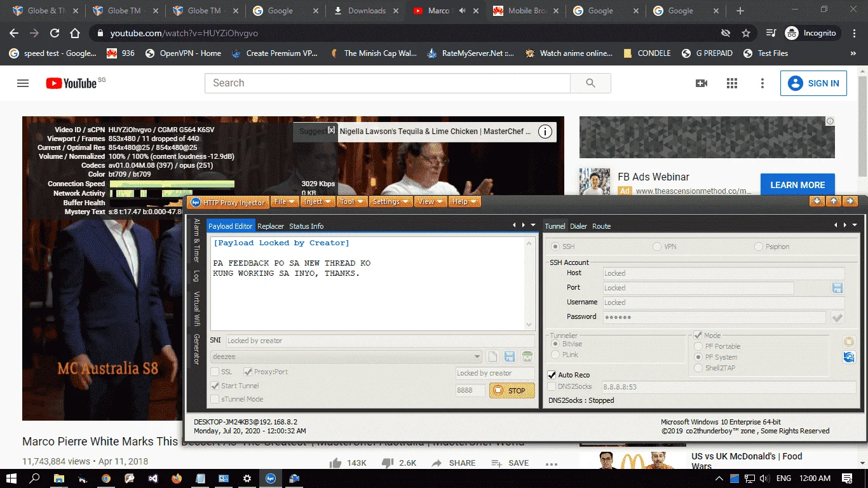
Task: Toggle the SSL checkbox
Action: coord(215,372)
